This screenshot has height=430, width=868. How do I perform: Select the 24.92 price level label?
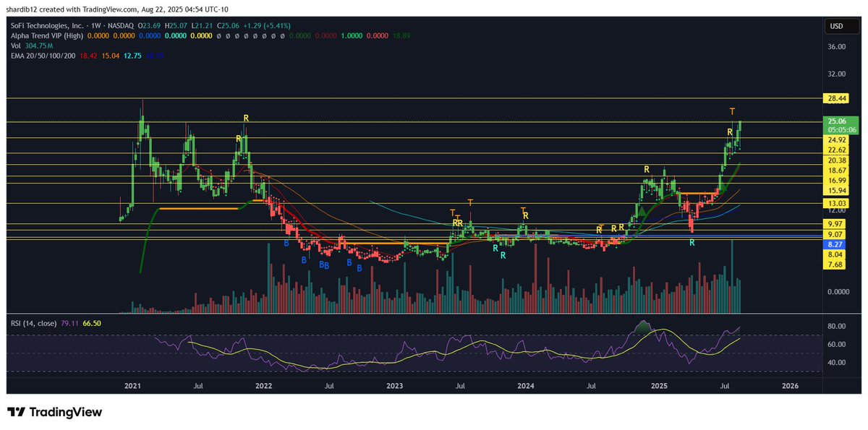tap(837, 139)
